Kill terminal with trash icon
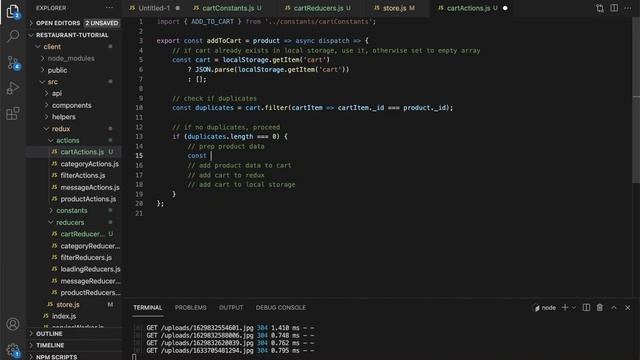Image resolution: width=640 pixels, height=360 pixels. tap(600, 307)
